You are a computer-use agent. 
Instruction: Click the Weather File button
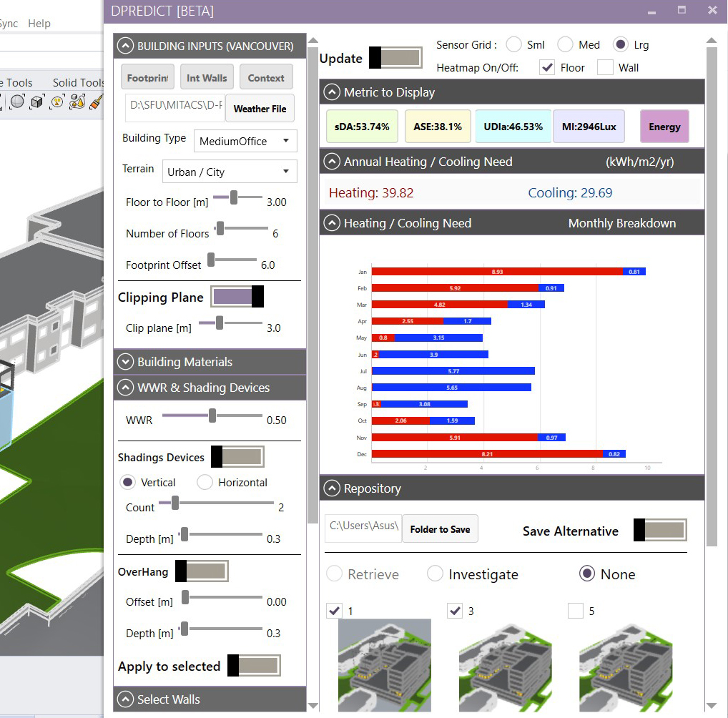click(260, 109)
